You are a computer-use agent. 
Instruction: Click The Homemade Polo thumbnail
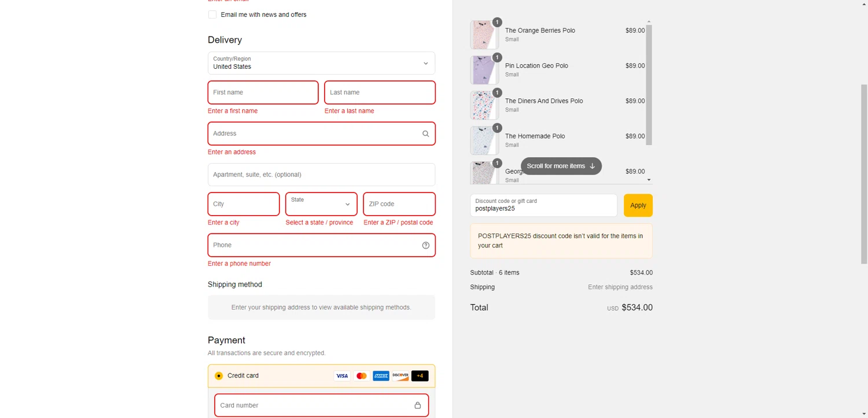click(484, 140)
